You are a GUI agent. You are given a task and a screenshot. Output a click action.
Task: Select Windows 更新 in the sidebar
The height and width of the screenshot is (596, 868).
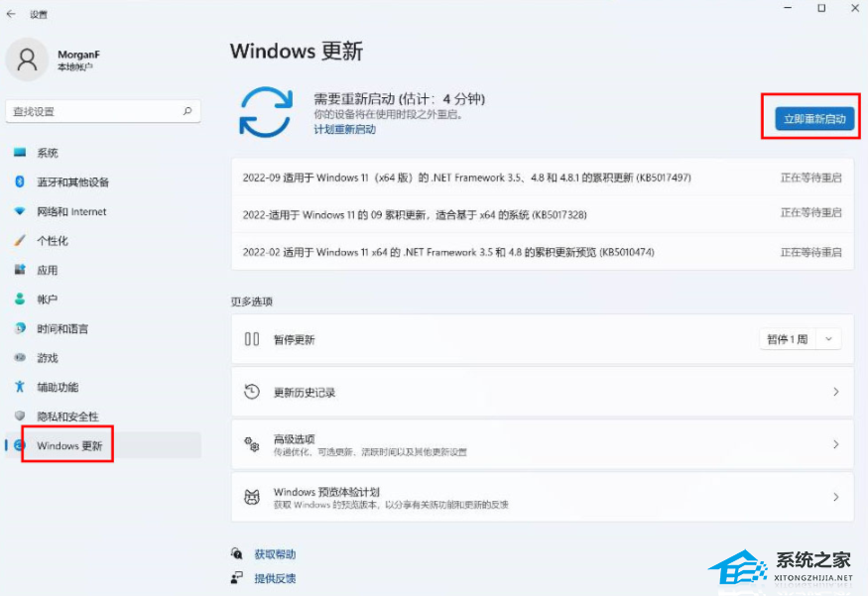click(103, 445)
